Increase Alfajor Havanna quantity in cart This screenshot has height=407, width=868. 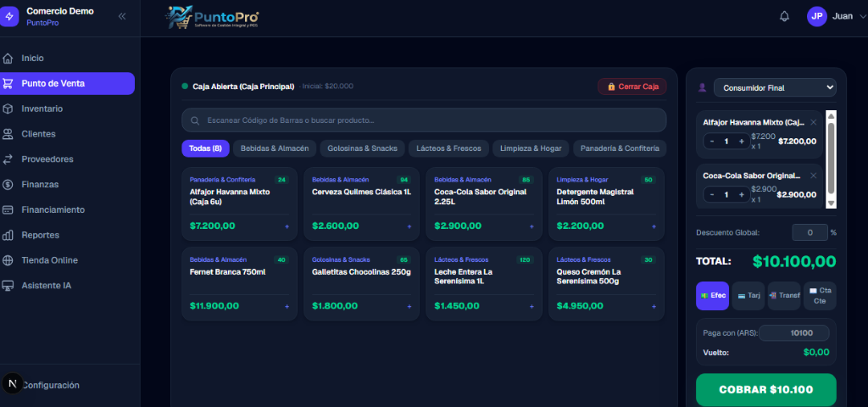741,142
